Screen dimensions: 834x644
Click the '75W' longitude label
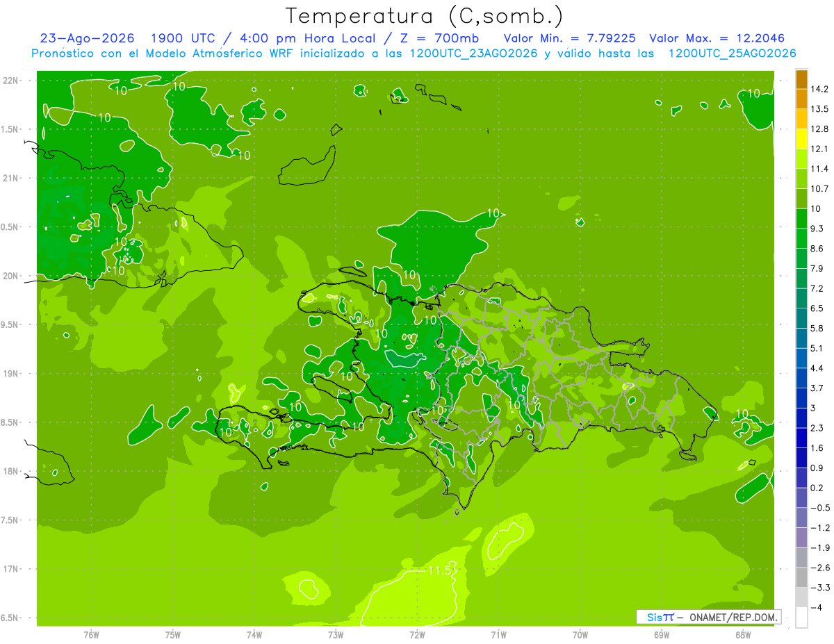pos(173,634)
